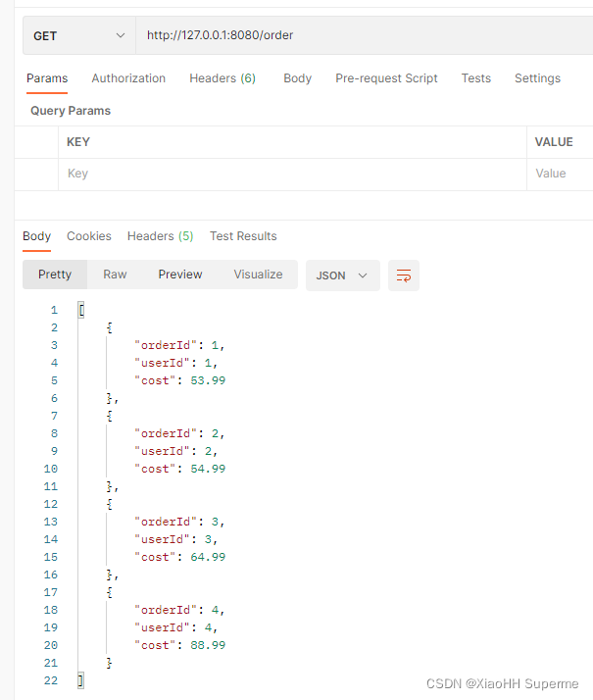Switch to Raw response view
This screenshot has height=700, width=593.
pos(115,275)
